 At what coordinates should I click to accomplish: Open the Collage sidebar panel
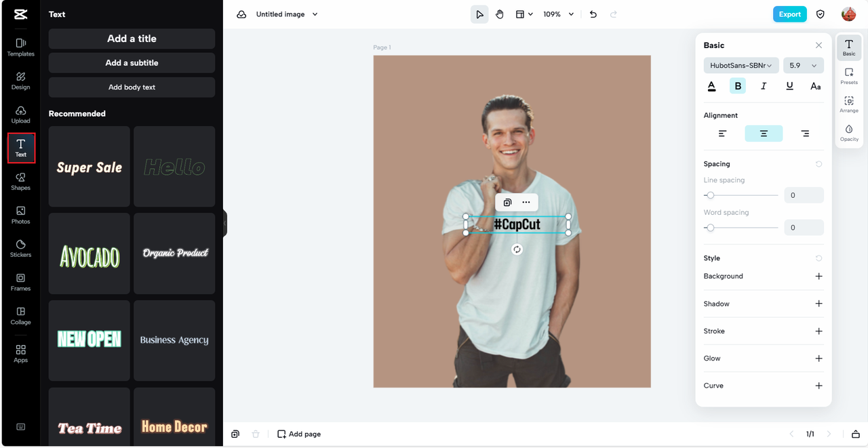20,316
